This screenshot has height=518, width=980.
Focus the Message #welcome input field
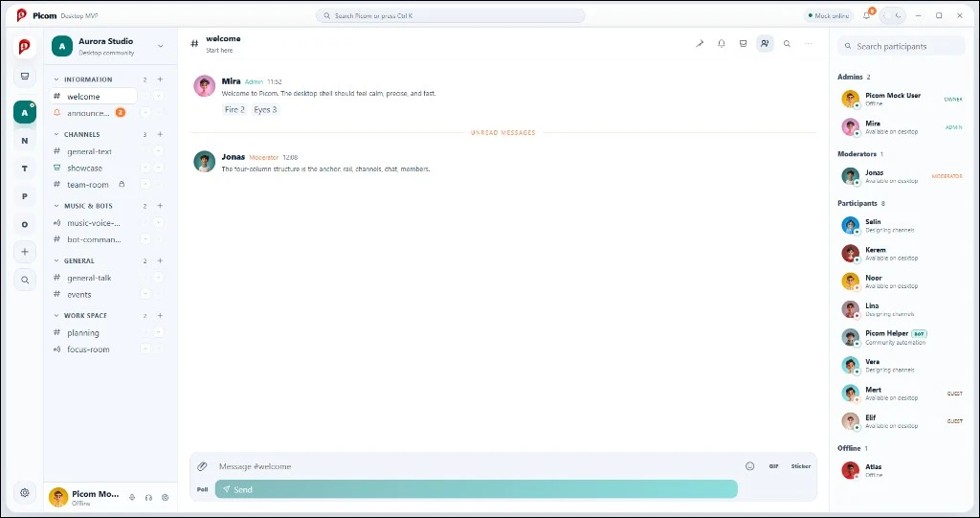479,466
